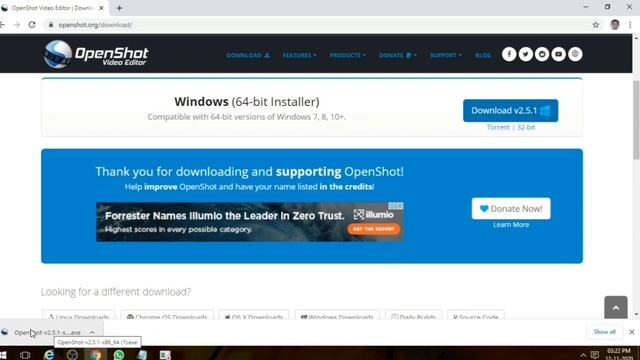Open the action center notifications icon
The height and width of the screenshot is (360, 640).
pyautogui.click(x=595, y=355)
